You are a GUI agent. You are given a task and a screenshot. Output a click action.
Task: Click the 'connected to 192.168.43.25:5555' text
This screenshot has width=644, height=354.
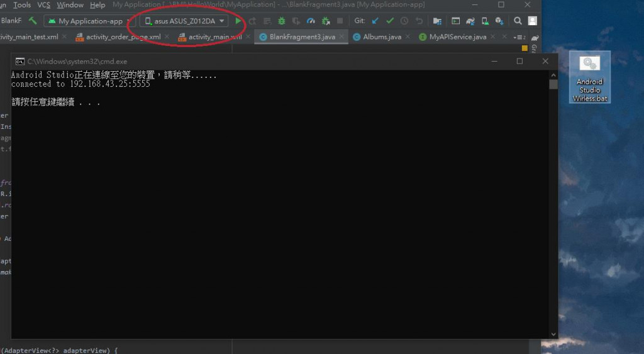(80, 84)
